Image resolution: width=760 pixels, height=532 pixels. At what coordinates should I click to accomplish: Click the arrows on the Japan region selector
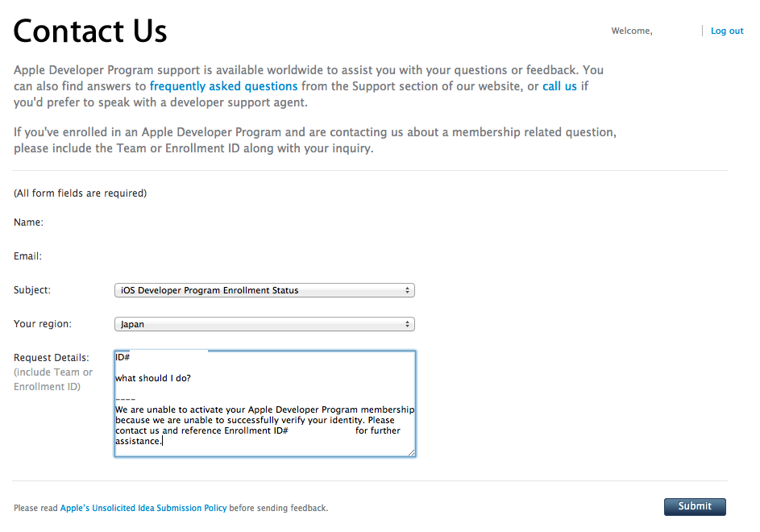point(407,324)
